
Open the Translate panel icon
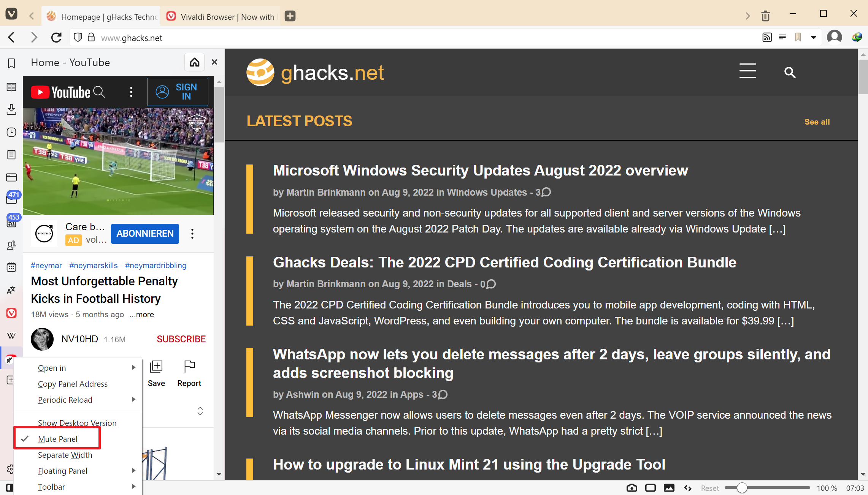tap(11, 290)
